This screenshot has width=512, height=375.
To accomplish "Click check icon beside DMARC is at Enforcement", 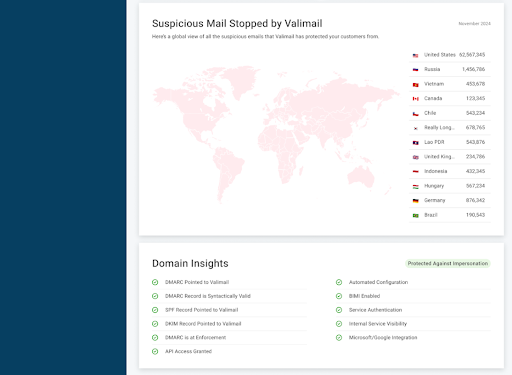I will (155, 338).
